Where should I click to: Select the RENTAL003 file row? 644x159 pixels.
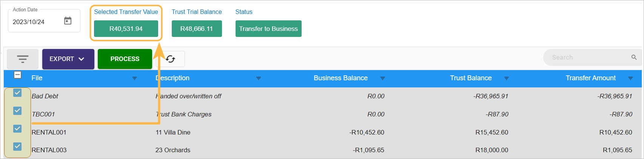pyautogui.click(x=323, y=150)
